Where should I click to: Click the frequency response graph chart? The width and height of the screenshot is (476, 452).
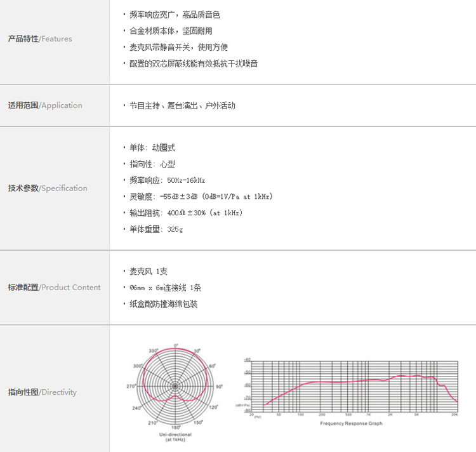347,387
